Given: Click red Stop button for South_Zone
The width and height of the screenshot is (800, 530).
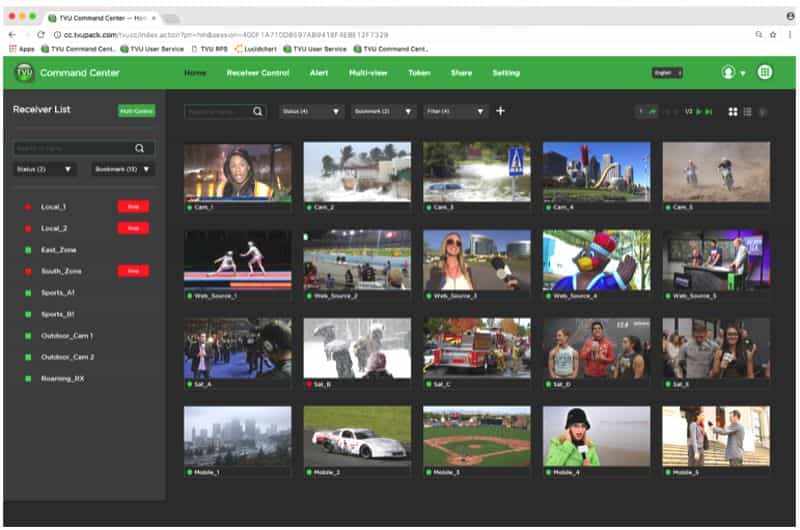Looking at the screenshot, I should [x=133, y=271].
